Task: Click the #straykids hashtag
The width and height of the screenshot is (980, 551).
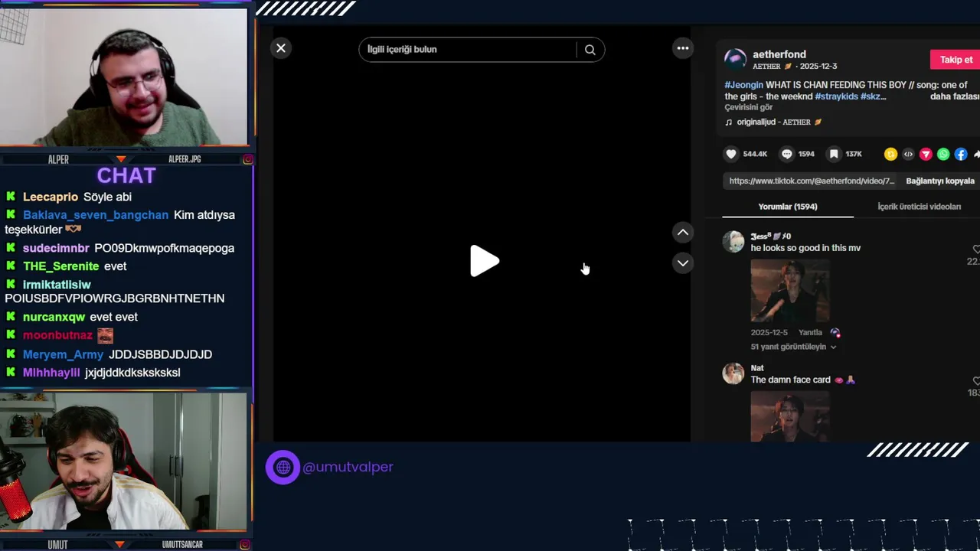Action: (836, 96)
